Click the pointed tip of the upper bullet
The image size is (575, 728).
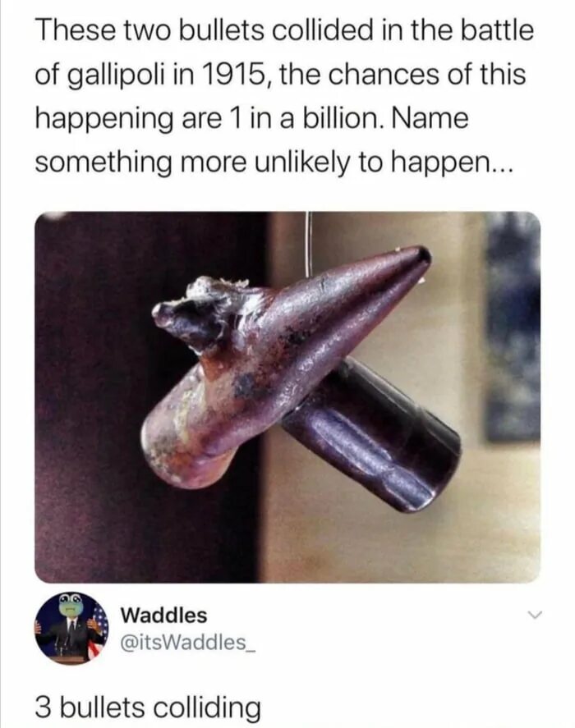point(421,256)
